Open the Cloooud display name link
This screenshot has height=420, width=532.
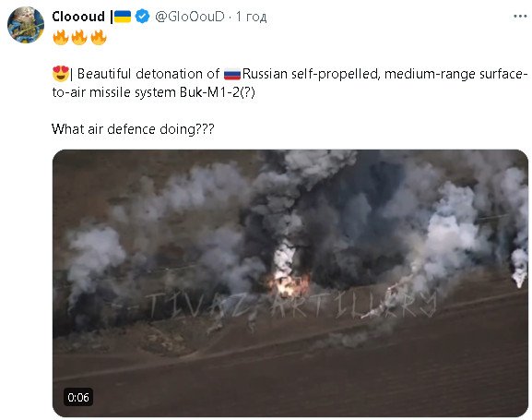78,17
